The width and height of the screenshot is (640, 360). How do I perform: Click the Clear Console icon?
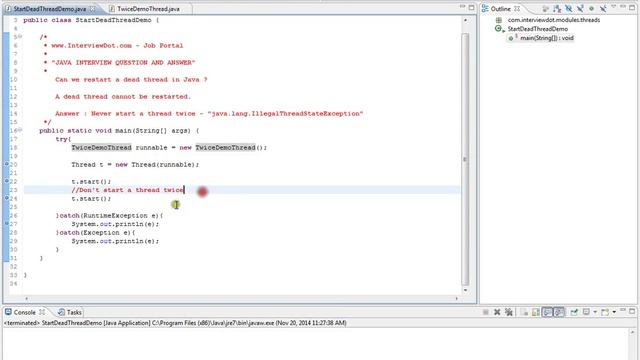(x=524, y=312)
